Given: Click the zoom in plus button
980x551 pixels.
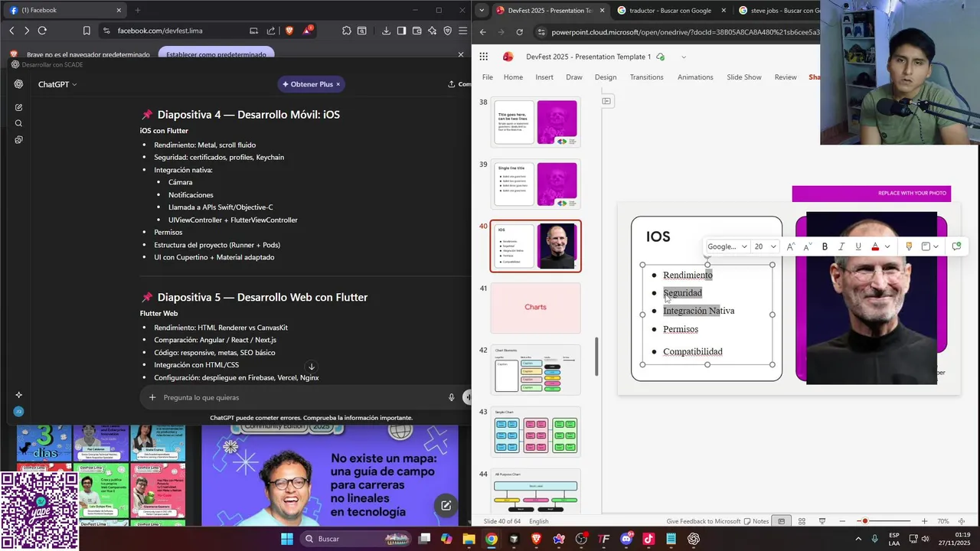Looking at the screenshot, I should [924, 521].
